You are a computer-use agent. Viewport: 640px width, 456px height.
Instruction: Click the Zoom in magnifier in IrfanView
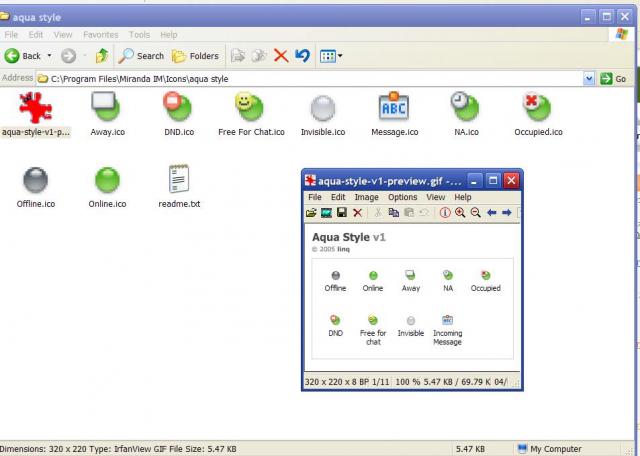pos(460,213)
